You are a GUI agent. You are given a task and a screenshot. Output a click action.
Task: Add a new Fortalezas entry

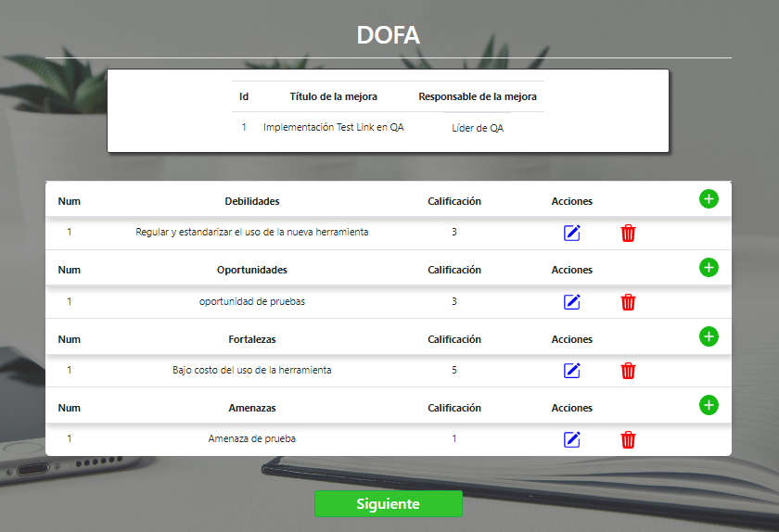coord(709,336)
